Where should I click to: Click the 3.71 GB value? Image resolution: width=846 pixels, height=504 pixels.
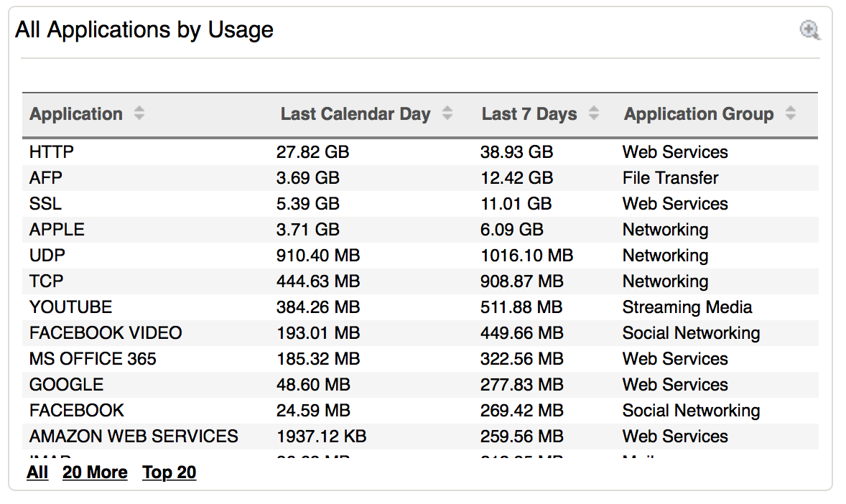pos(308,230)
